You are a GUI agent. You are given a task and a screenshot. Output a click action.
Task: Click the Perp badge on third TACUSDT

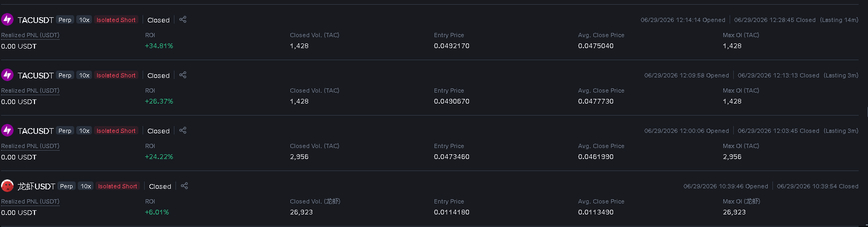[x=65, y=131]
